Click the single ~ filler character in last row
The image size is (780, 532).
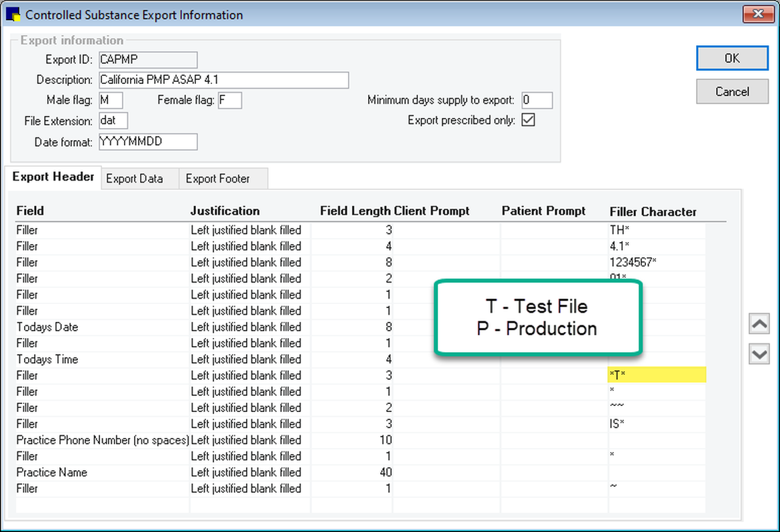tap(657, 488)
